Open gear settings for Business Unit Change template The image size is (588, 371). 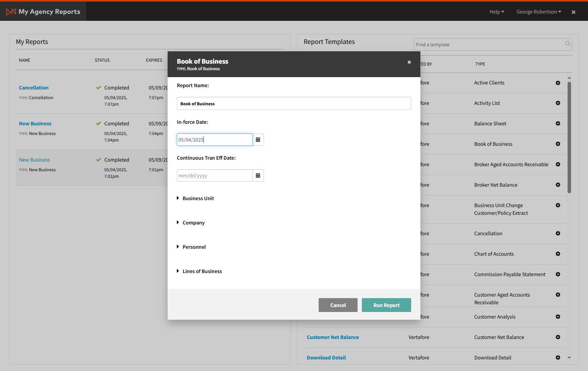tap(558, 205)
